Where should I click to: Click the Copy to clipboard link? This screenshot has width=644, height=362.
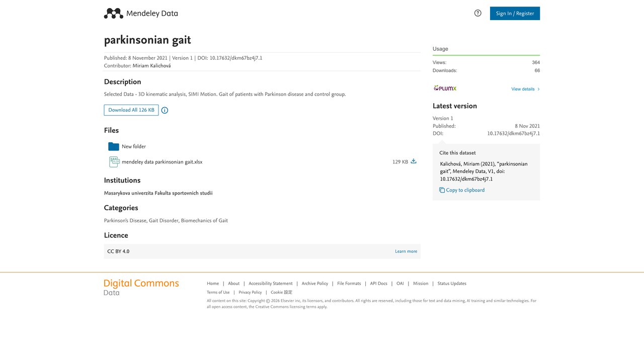[x=465, y=190]
